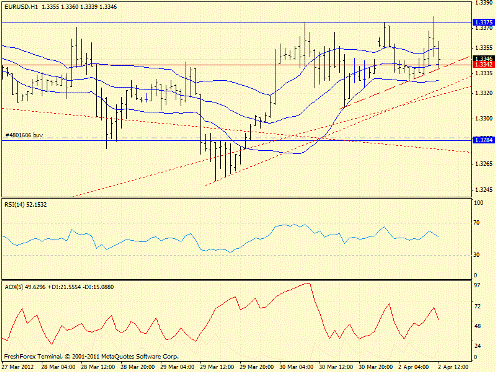Image resolution: width=496 pixels, height=372 pixels.
Task: Click the blue 1.3284 price level tag
Action: coord(484,140)
